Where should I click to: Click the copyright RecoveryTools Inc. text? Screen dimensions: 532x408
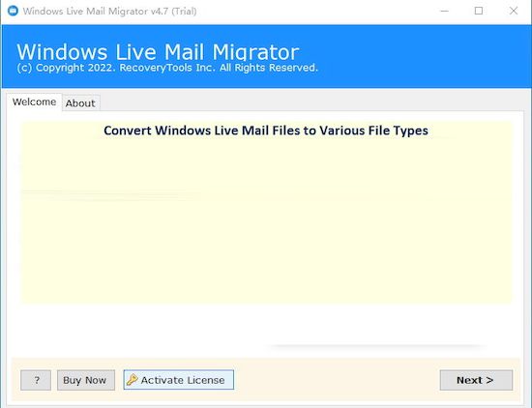tap(167, 68)
